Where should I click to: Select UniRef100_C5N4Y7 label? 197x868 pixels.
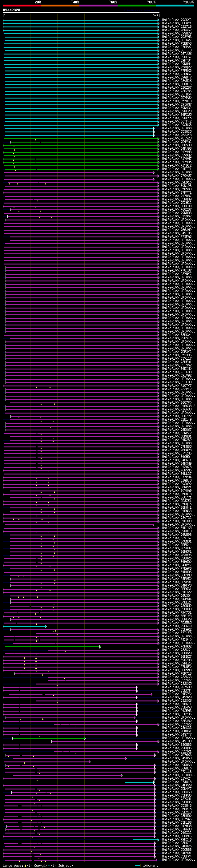tap(177, 789)
